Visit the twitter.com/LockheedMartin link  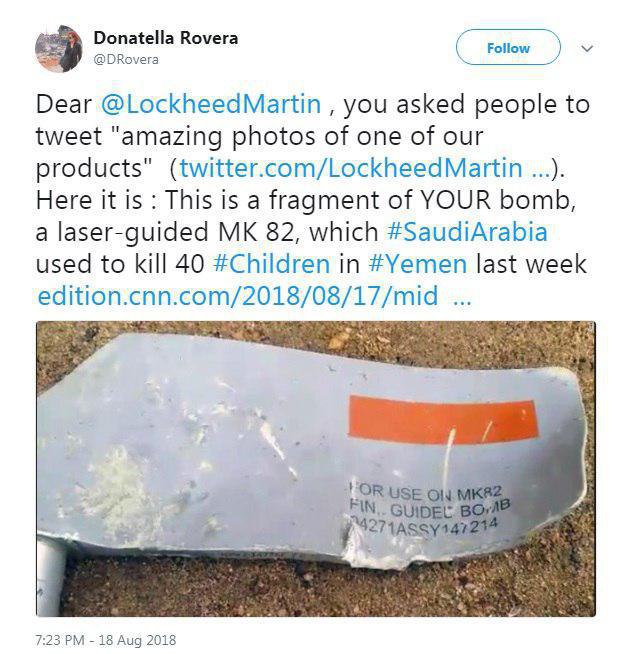(x=351, y=168)
